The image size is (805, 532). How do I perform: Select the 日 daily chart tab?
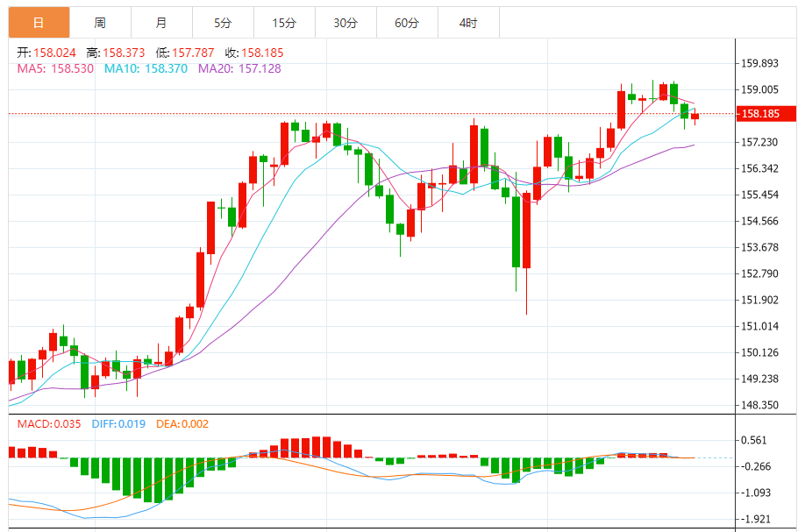(39, 23)
